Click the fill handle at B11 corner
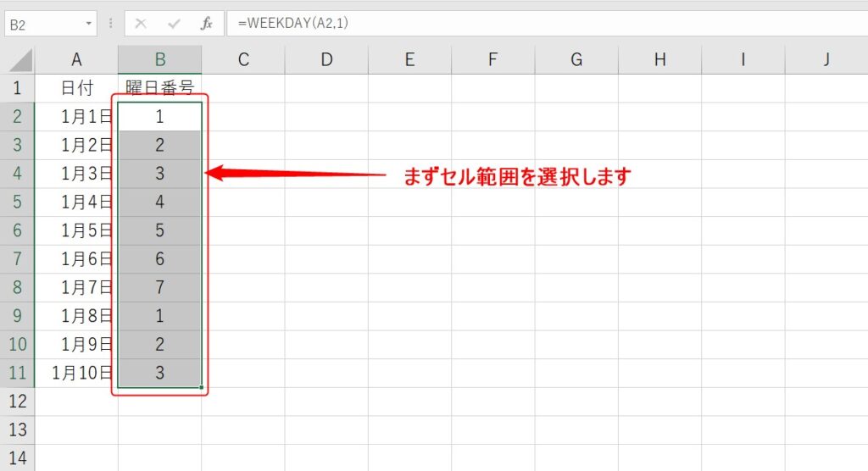 click(x=202, y=387)
